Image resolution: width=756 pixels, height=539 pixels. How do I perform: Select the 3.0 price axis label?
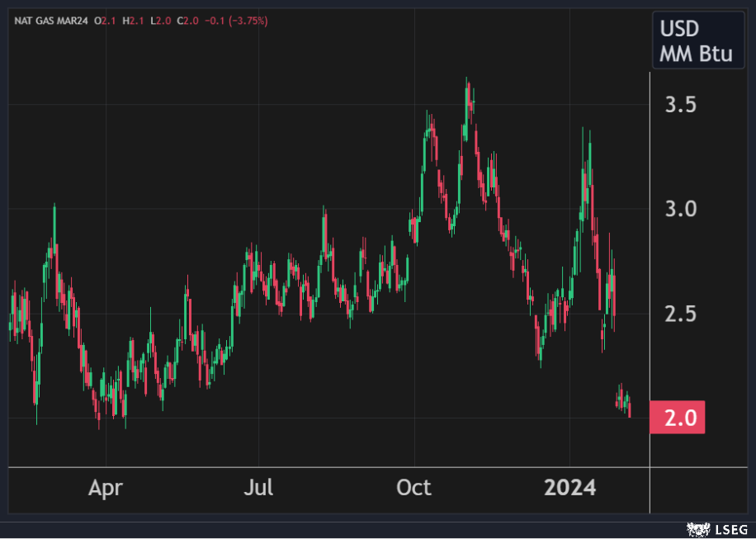tap(681, 209)
